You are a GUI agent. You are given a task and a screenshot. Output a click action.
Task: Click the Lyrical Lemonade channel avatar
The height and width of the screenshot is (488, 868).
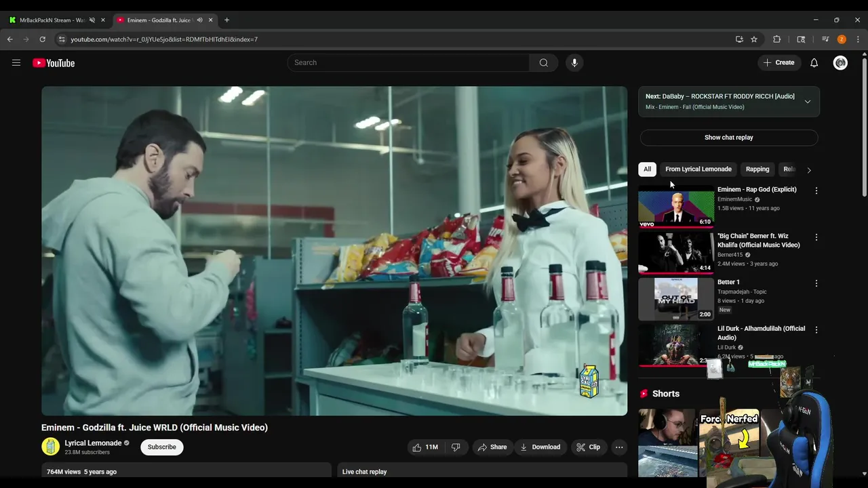click(51, 447)
